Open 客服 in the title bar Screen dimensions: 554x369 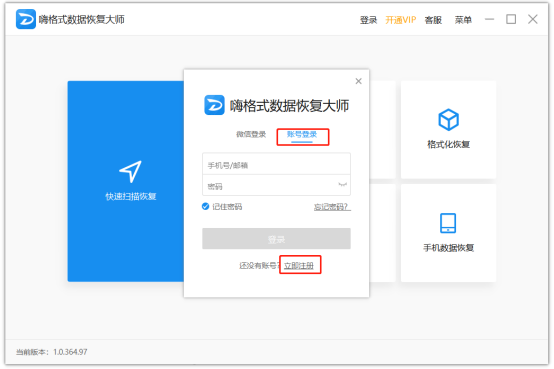pyautogui.click(x=433, y=20)
